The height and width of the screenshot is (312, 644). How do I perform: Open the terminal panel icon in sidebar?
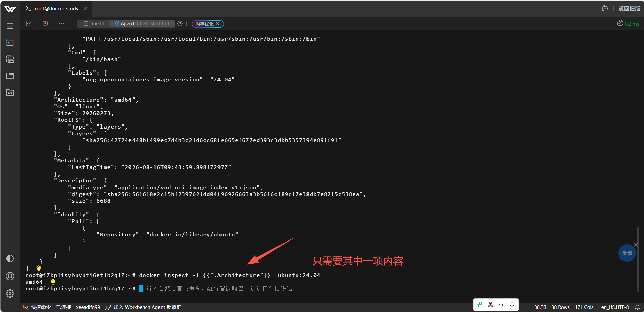point(10,42)
